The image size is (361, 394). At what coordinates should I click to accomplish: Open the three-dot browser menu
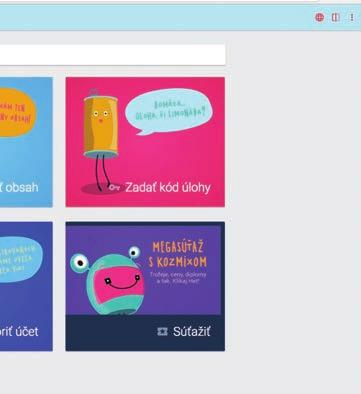[352, 17]
